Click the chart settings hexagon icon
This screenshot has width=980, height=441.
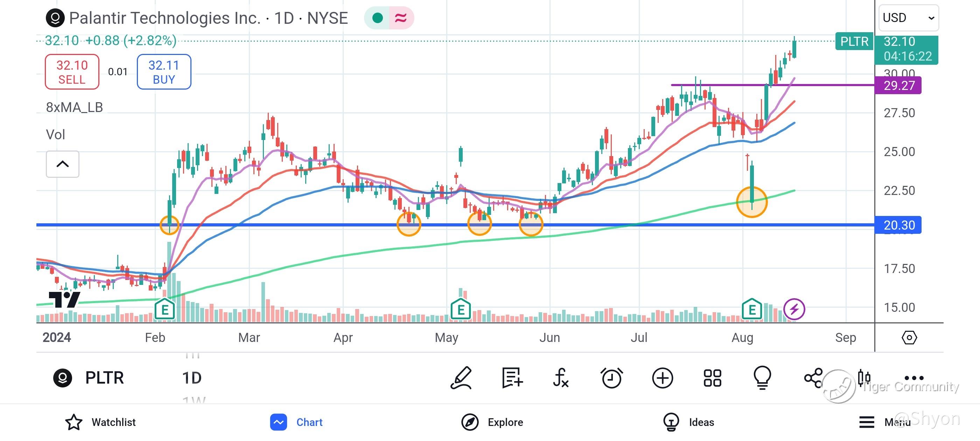coord(909,337)
